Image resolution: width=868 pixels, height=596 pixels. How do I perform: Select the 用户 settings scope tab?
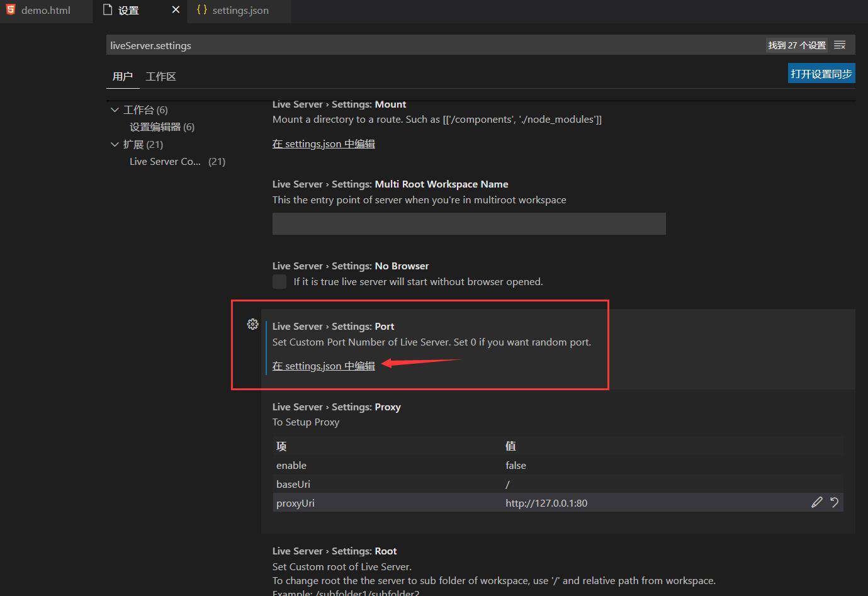pos(123,77)
